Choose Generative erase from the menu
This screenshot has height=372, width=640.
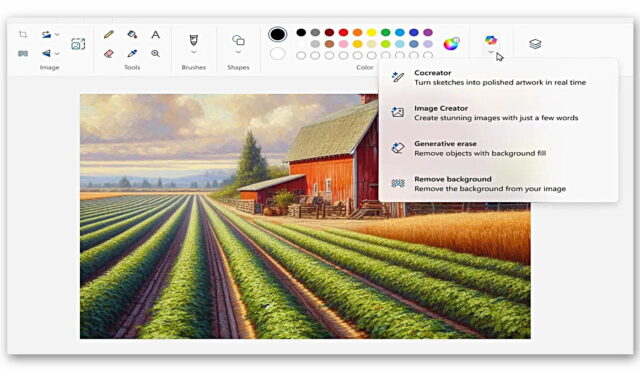pos(498,149)
